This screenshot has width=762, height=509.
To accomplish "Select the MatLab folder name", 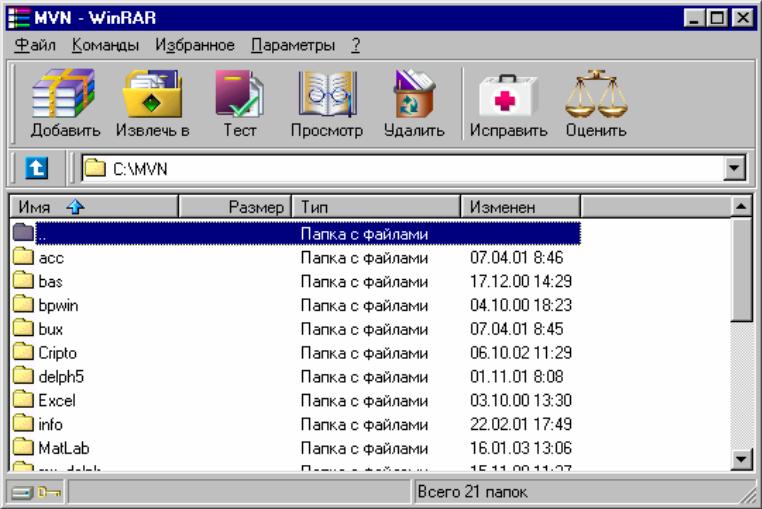I will pos(64,448).
